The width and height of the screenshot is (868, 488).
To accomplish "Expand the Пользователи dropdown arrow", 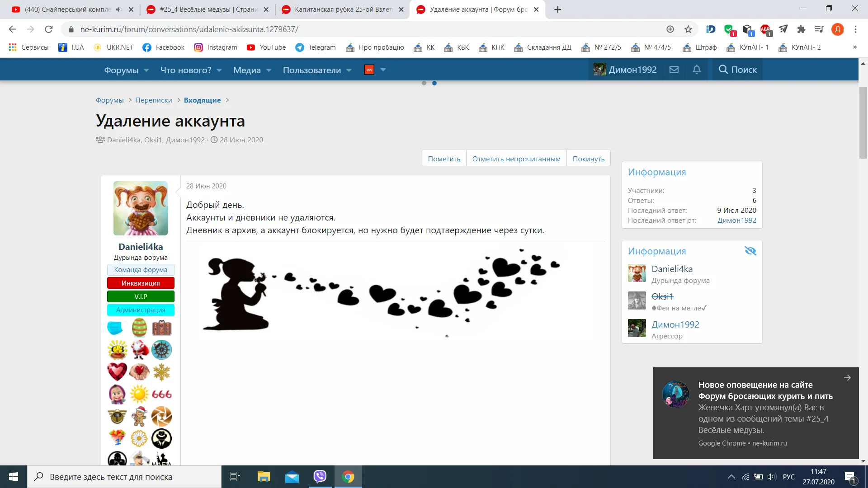I will [349, 70].
